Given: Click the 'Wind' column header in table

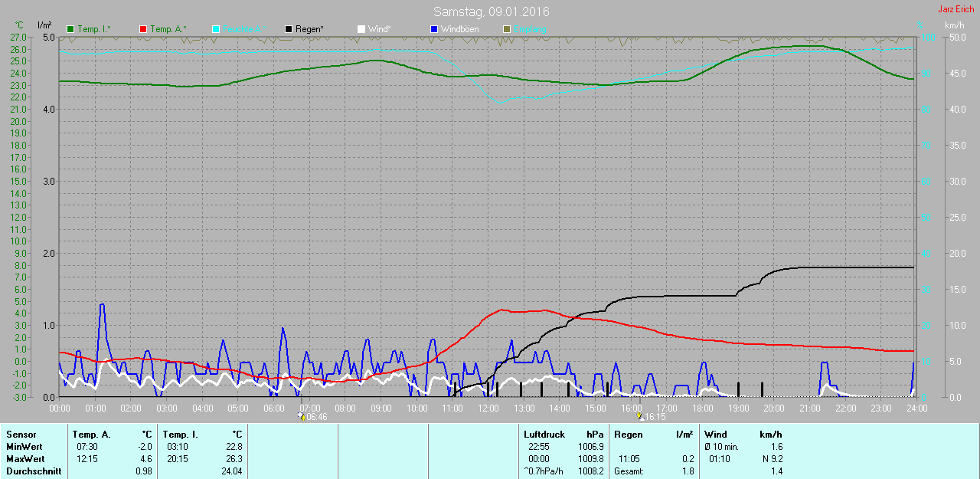Looking at the screenshot, I should pos(716,435).
